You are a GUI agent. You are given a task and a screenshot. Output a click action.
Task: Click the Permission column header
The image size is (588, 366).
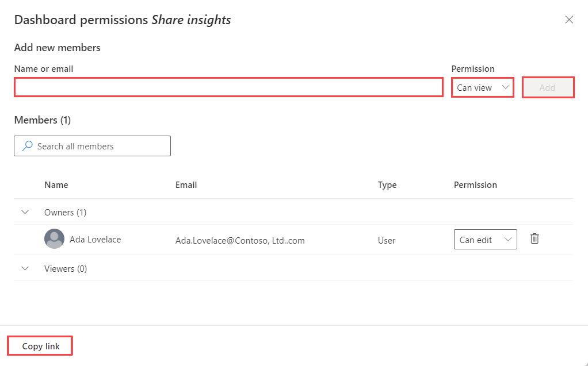(x=475, y=185)
